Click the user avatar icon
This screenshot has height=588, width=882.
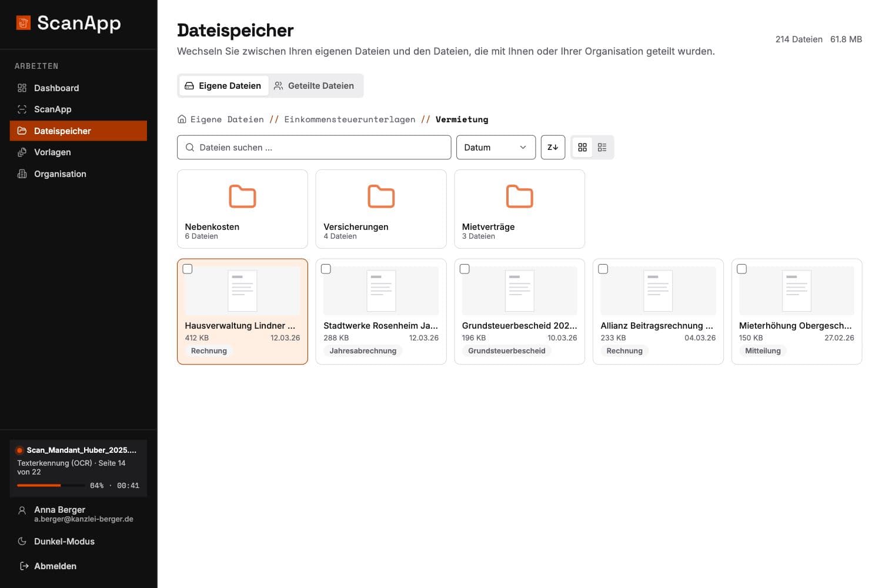pyautogui.click(x=22, y=511)
